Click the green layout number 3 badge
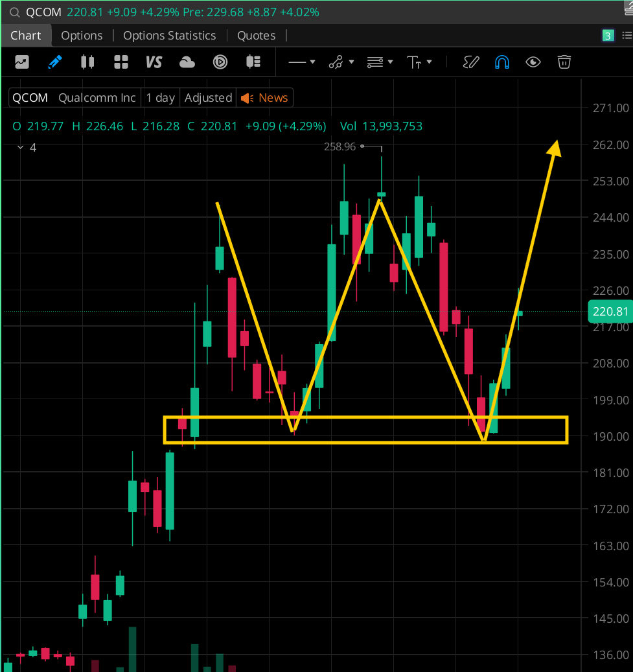This screenshot has width=633, height=672. click(x=608, y=36)
